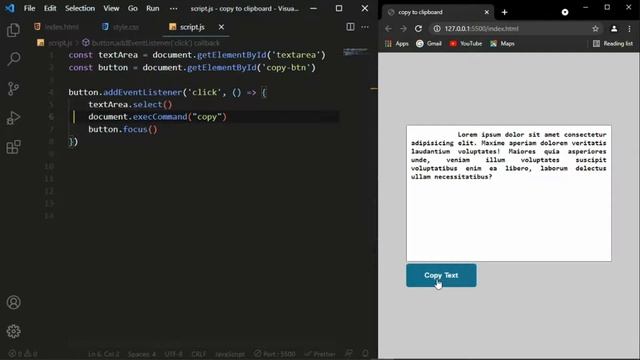Screen dimensions: 640x360
Task: Click the Ln 6, Col 2 status entry
Action: pyautogui.click(x=103, y=354)
